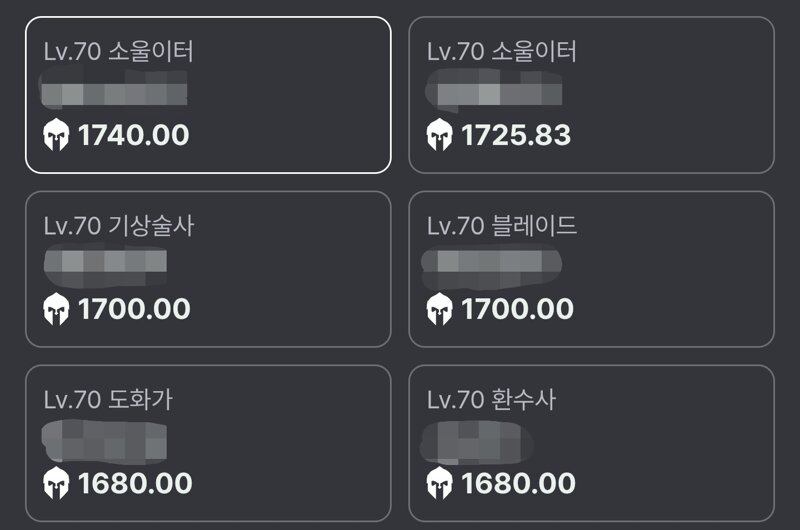Click the 1740.00 item level value
Image resolution: width=800 pixels, height=530 pixels.
[x=134, y=135]
